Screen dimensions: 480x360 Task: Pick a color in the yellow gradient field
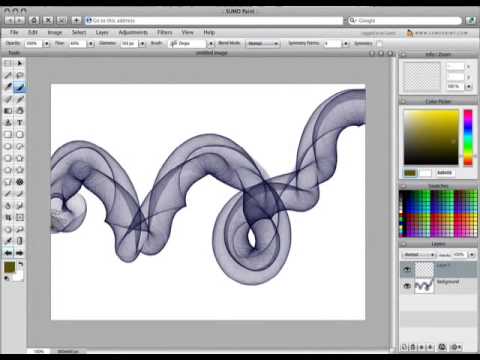431,137
